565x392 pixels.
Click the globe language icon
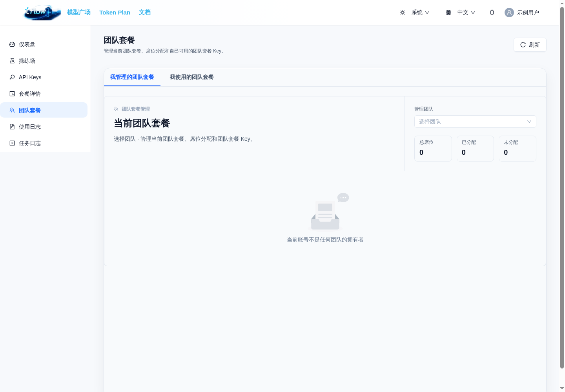tap(448, 13)
